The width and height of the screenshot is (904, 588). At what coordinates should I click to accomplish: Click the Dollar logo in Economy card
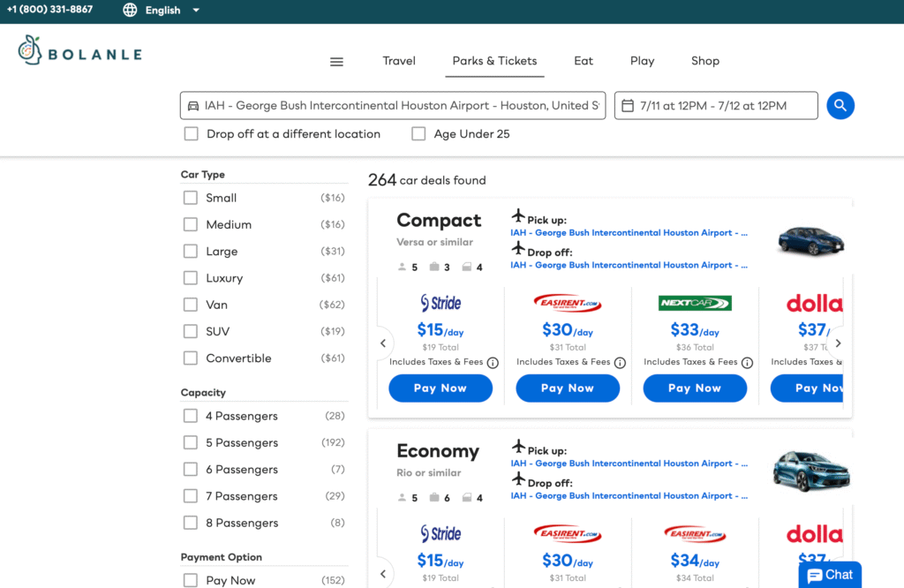click(x=814, y=534)
